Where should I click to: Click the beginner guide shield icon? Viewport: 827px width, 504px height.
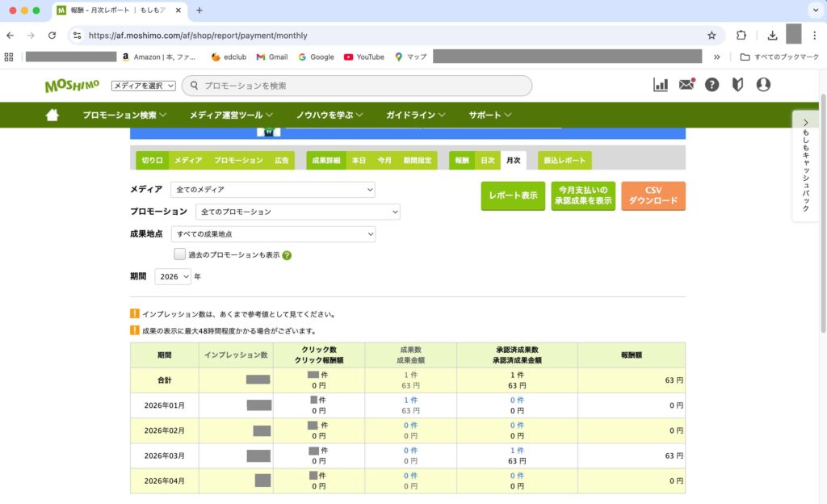(x=737, y=85)
